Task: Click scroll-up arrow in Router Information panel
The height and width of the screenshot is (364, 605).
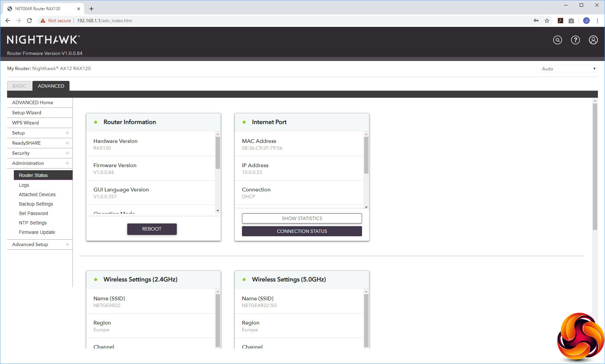Action: click(x=218, y=134)
